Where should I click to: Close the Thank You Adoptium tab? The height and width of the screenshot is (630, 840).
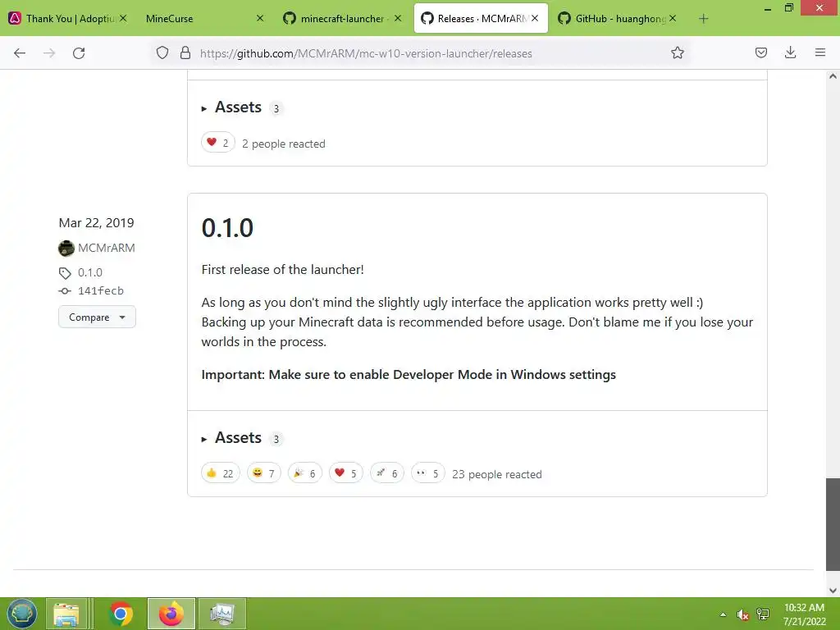[123, 18]
